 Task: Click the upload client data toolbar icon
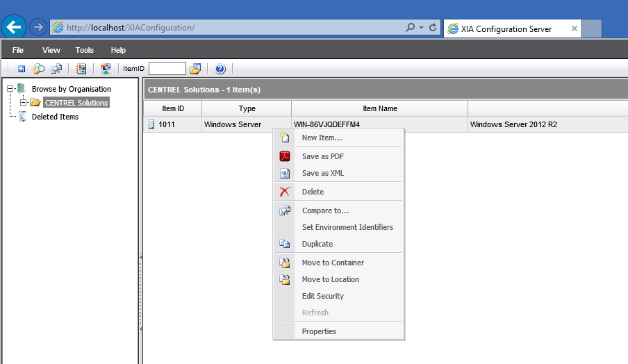click(106, 69)
